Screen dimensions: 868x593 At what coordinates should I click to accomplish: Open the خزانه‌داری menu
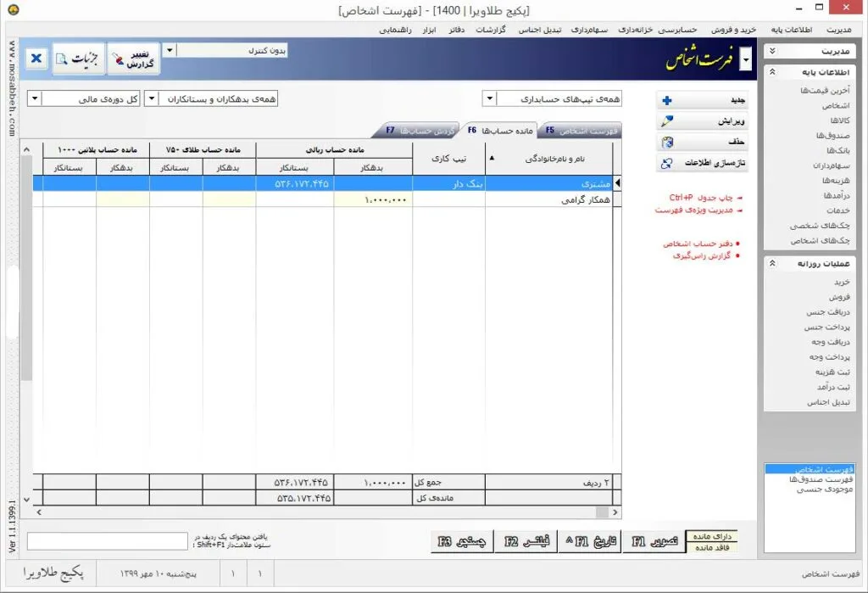tap(635, 30)
